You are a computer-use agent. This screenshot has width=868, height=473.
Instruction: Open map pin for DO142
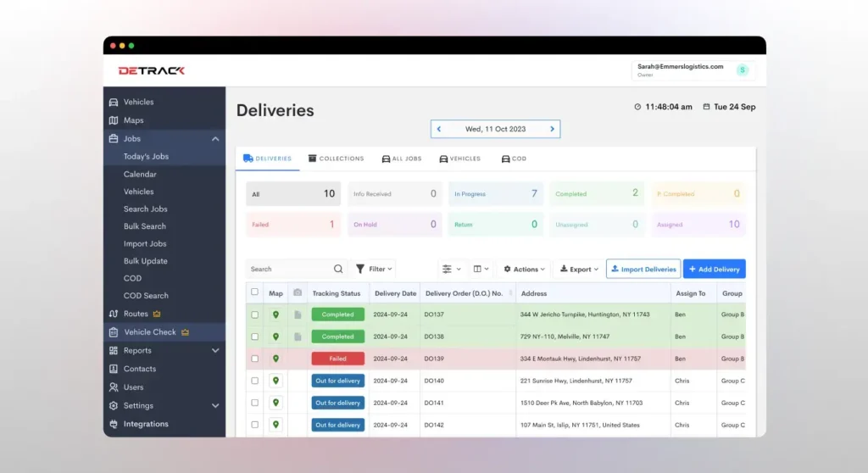275,425
